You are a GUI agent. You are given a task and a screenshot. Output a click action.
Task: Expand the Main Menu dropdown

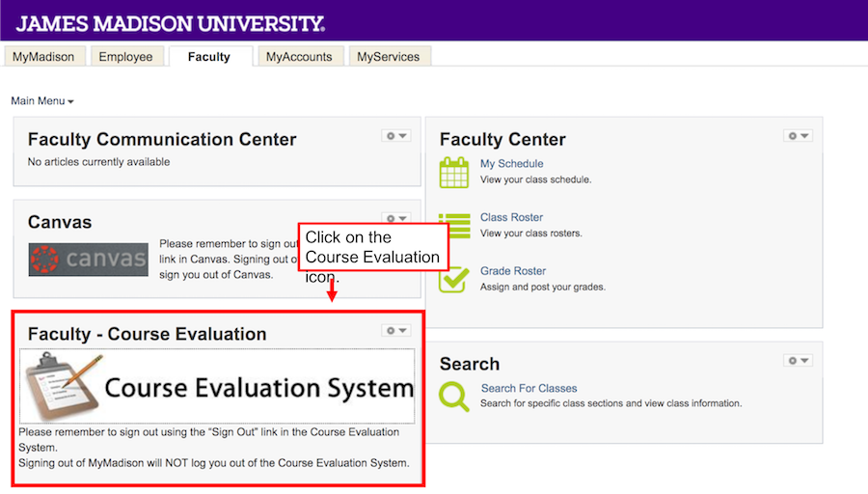click(42, 100)
